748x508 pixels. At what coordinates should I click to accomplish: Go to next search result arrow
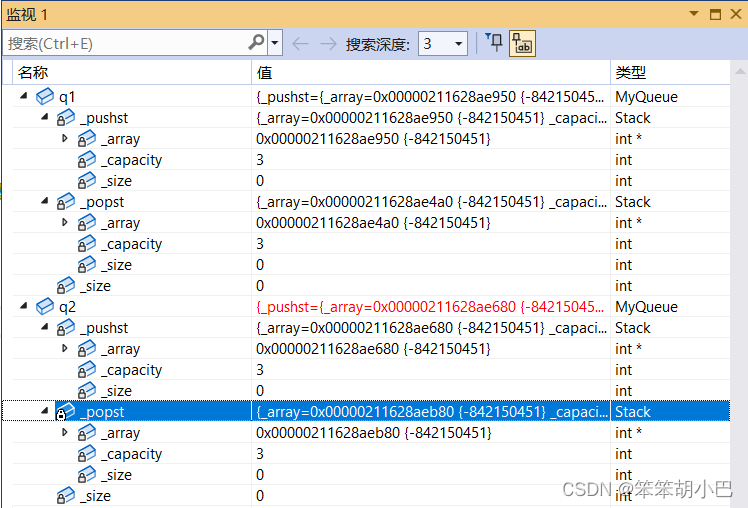coord(328,44)
